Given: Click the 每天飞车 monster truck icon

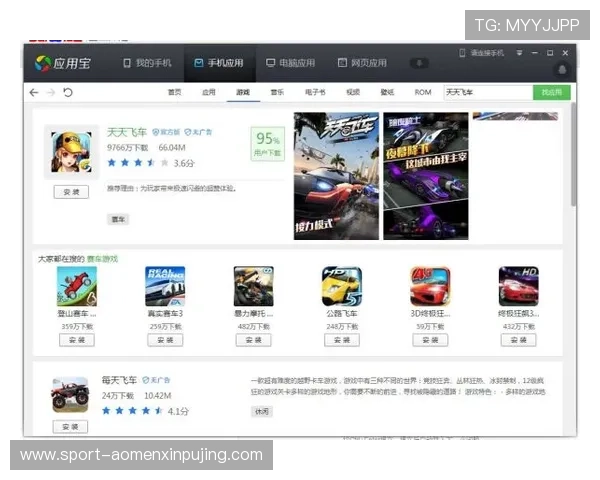Looking at the screenshot, I should (70, 394).
